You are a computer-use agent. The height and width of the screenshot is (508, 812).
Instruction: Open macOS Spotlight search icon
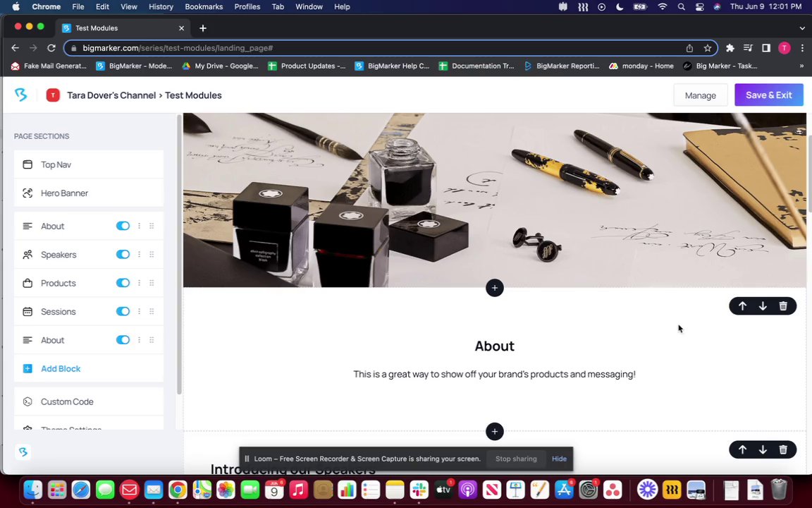pyautogui.click(x=681, y=7)
